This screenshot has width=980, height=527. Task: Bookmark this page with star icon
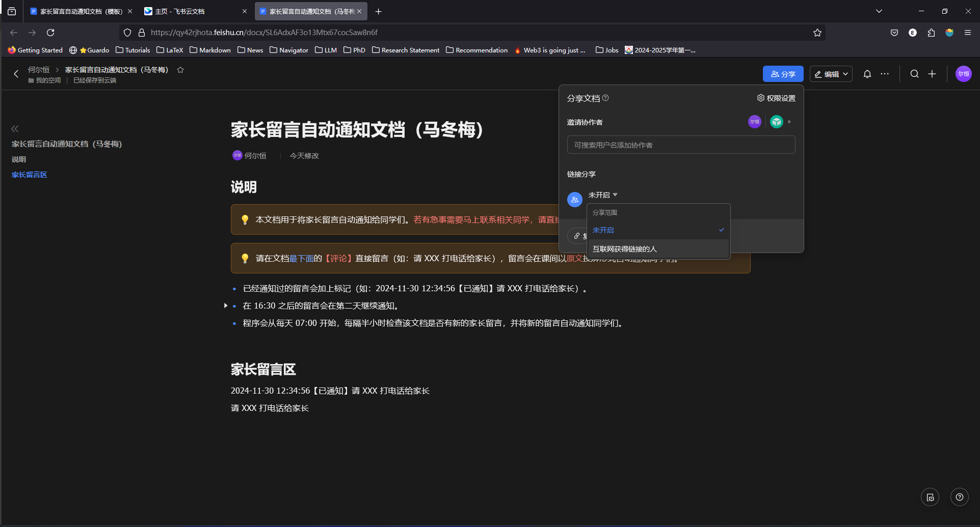point(817,33)
